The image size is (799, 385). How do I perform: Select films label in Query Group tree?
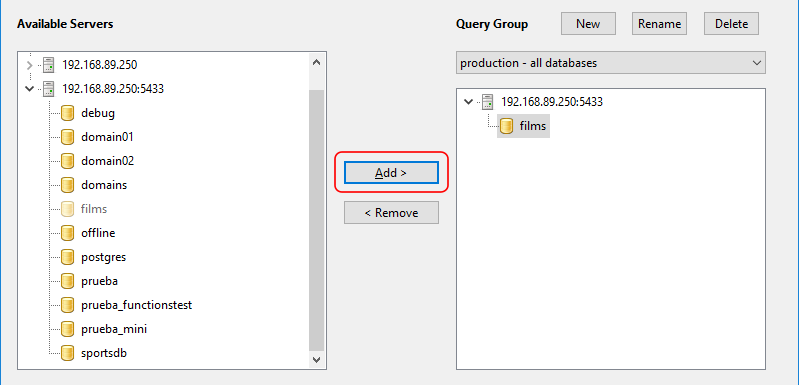click(x=532, y=125)
